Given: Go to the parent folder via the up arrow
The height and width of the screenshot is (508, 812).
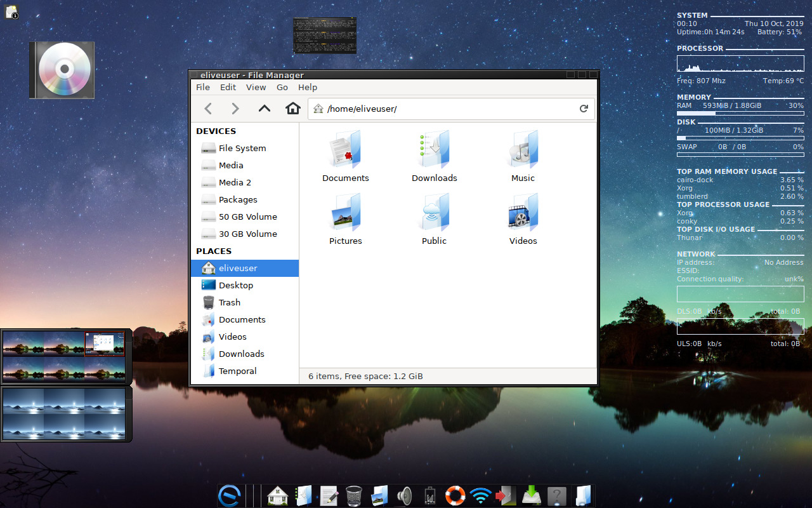Looking at the screenshot, I should point(265,109).
